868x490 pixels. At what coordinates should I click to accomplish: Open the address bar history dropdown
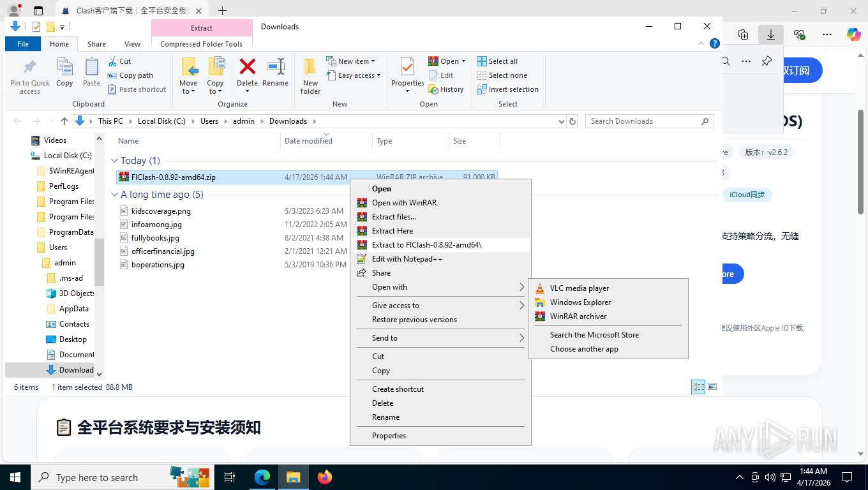561,121
